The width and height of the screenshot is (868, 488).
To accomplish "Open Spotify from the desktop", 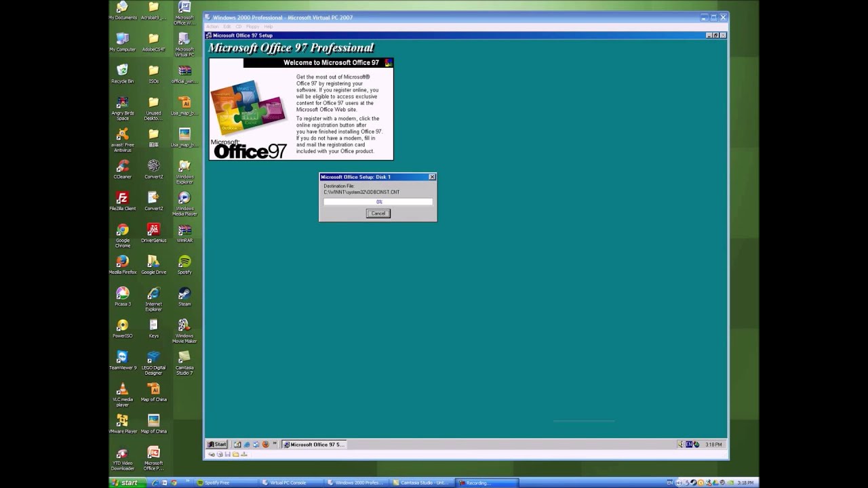I will click(184, 262).
